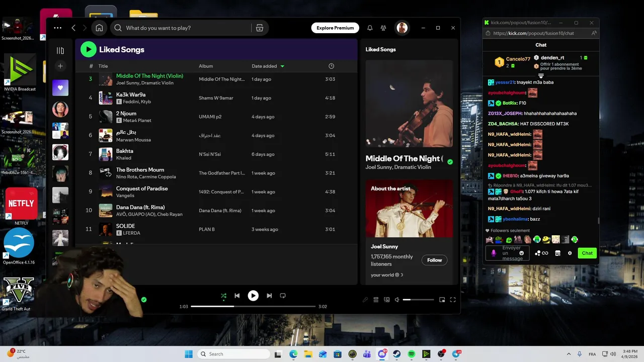Open Spotify Home
644x362 pixels.
click(99, 28)
